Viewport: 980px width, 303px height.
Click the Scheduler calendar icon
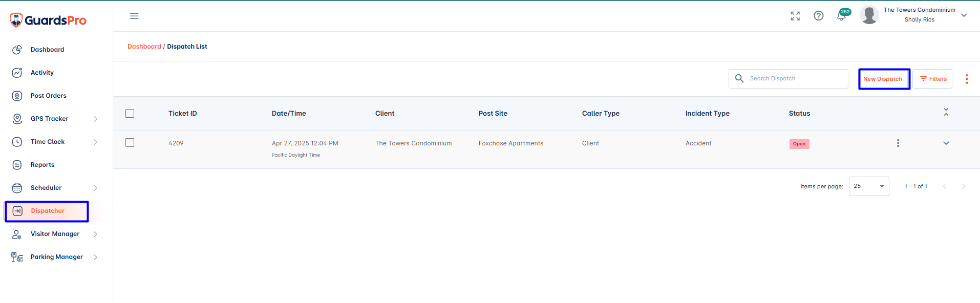17,188
